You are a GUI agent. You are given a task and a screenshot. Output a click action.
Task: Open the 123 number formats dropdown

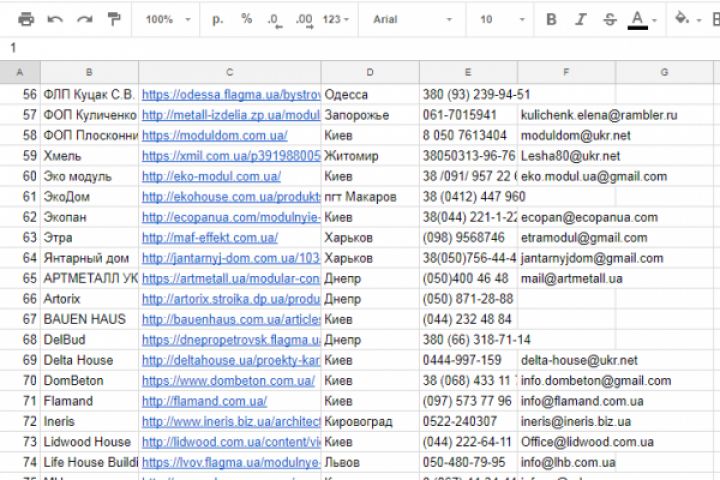[x=336, y=19]
